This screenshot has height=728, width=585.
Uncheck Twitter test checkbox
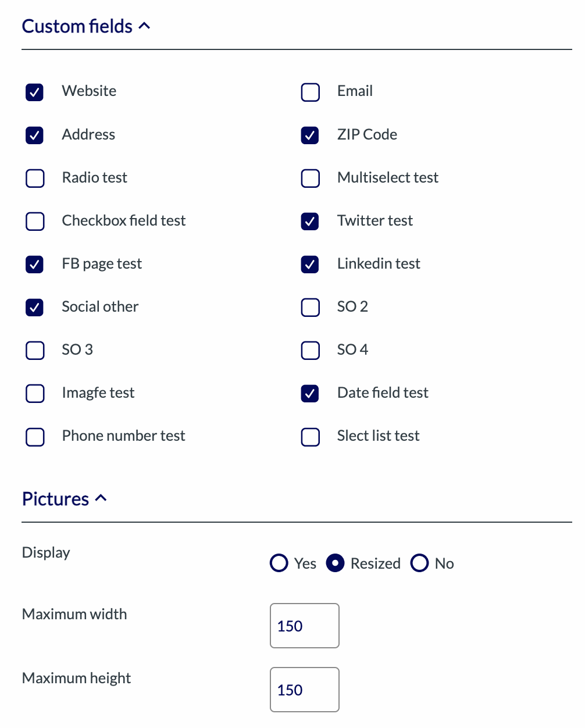click(x=310, y=221)
